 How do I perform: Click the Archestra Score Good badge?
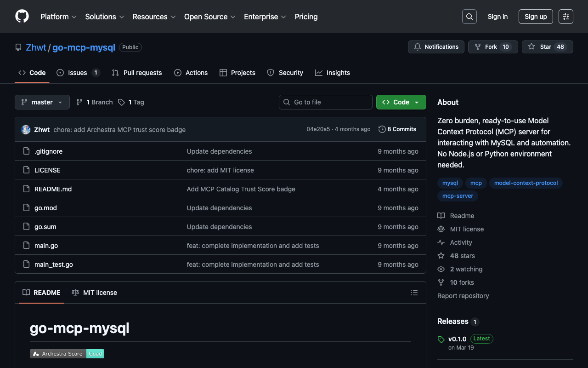pyautogui.click(x=67, y=354)
